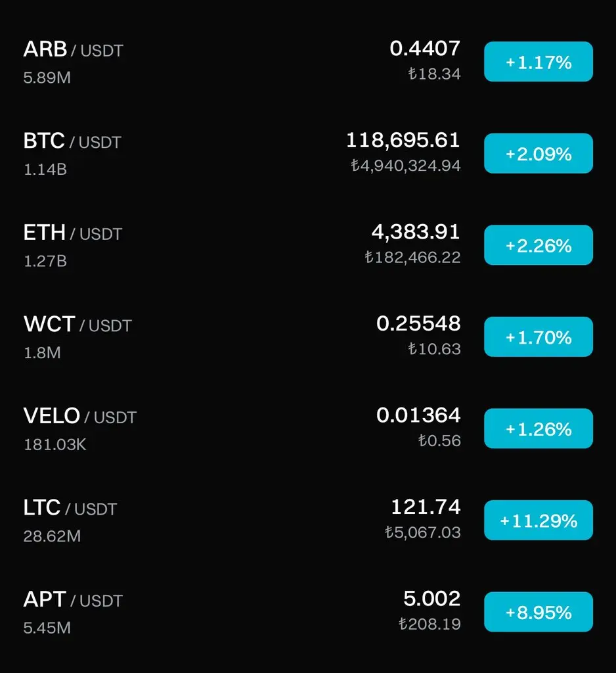Tap the +2.26% change badge for ETH
Viewport: 616px width, 673px height.
539,245
